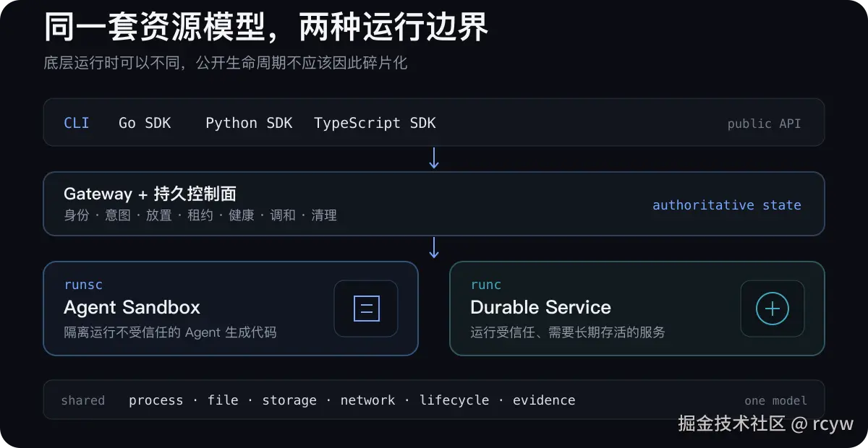The width and height of the screenshot is (868, 448).
Task: Click the process item in shared row
Action: point(156,400)
